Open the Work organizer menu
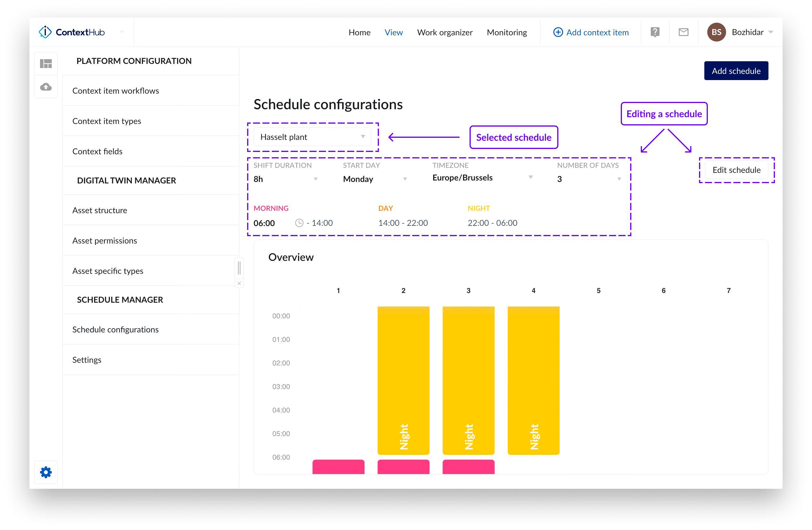Screen dimensions: 812x530 445,32
